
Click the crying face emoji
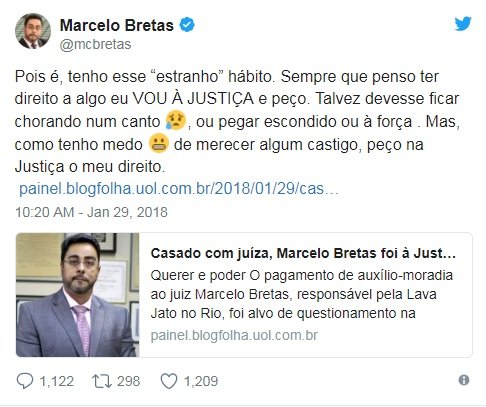[176, 120]
